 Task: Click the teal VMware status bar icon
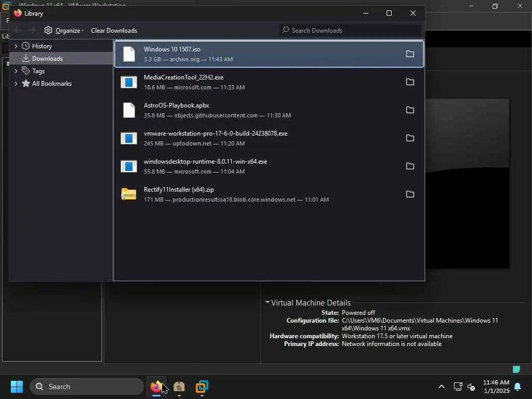pos(516,369)
